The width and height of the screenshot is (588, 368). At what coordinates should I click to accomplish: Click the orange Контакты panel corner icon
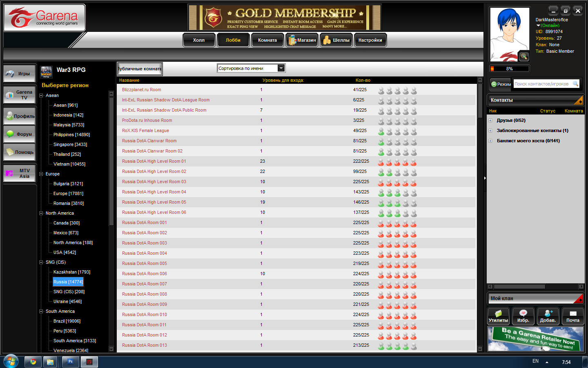(579, 100)
